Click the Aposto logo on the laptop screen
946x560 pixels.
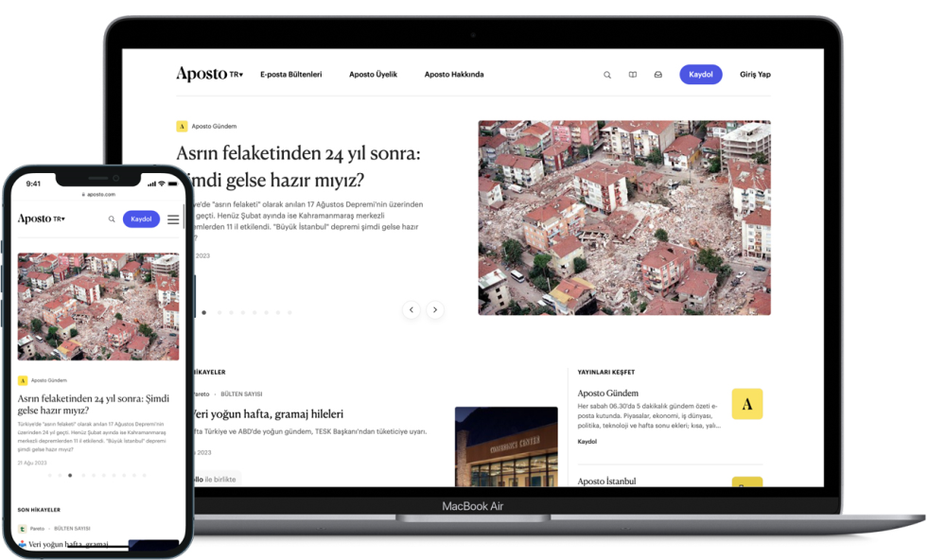[x=201, y=74]
